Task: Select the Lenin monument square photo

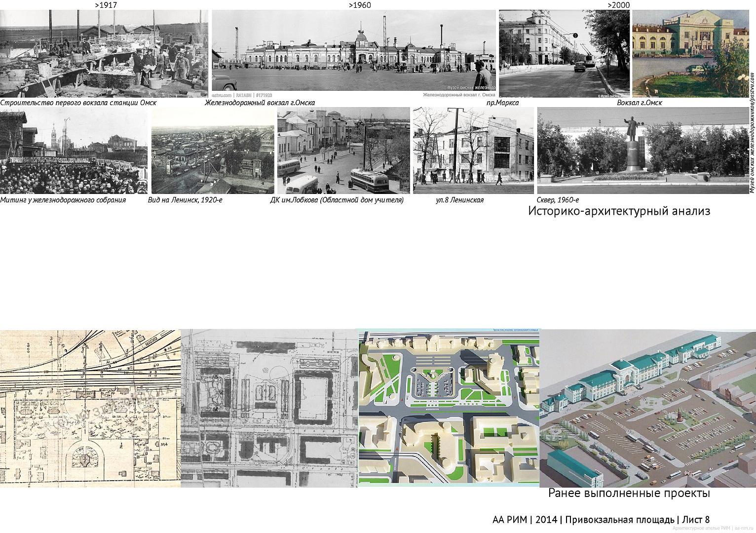Action: click(643, 151)
